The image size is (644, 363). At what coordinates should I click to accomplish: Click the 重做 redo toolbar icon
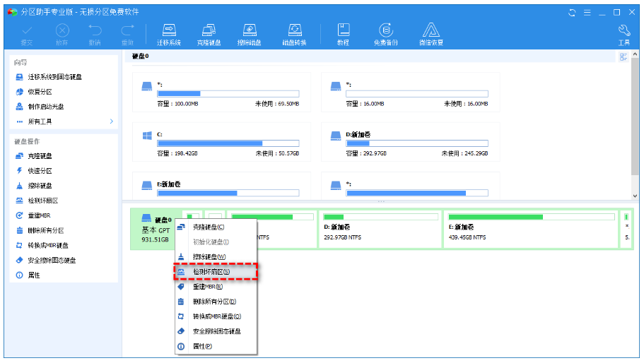tap(128, 35)
